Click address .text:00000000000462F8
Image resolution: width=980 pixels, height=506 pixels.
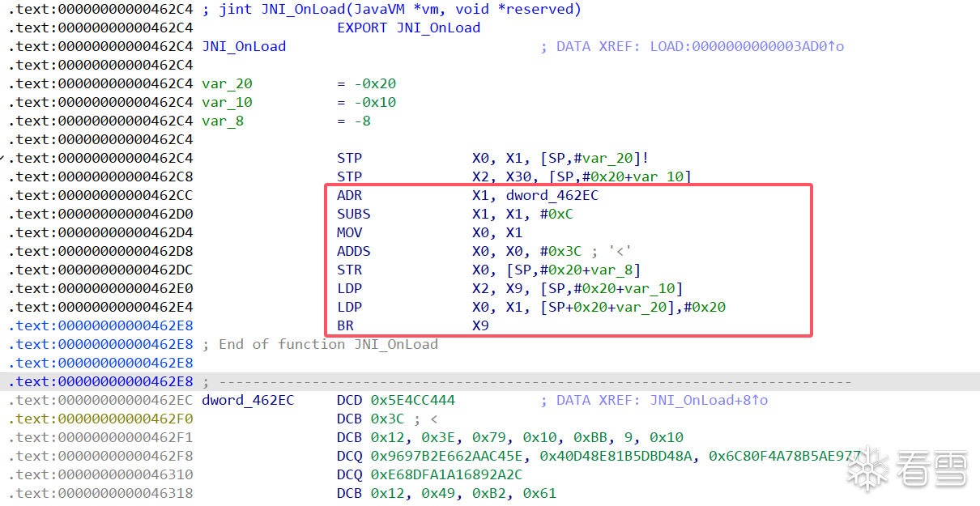[x=101, y=456]
